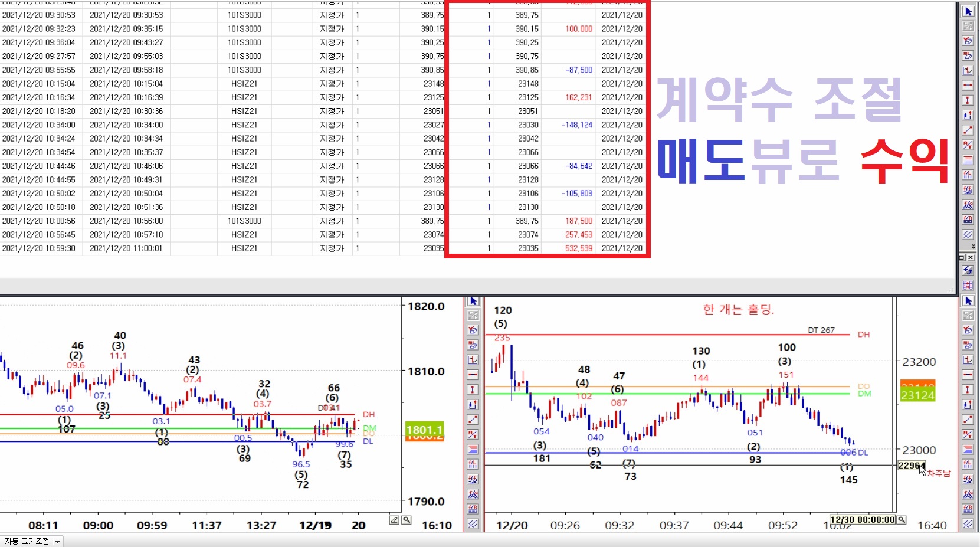Click the 자동 크기조절 zoom label
The height and width of the screenshot is (547, 980).
27,541
